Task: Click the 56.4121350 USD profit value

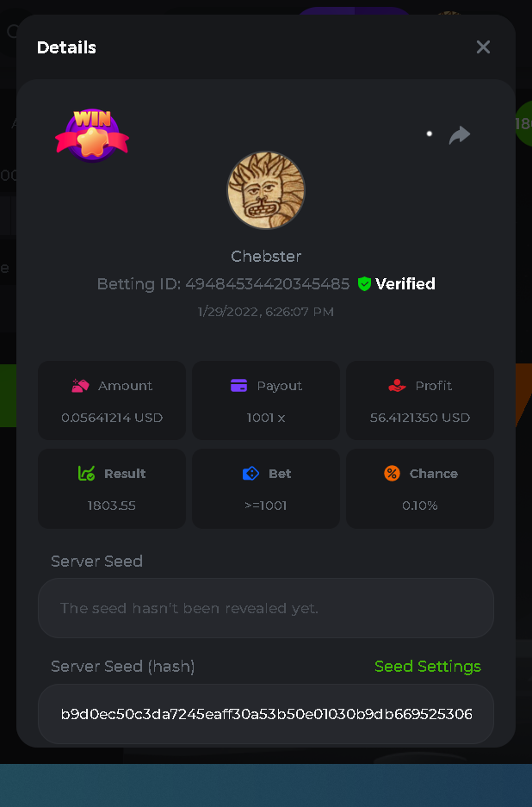Action: [x=420, y=418]
